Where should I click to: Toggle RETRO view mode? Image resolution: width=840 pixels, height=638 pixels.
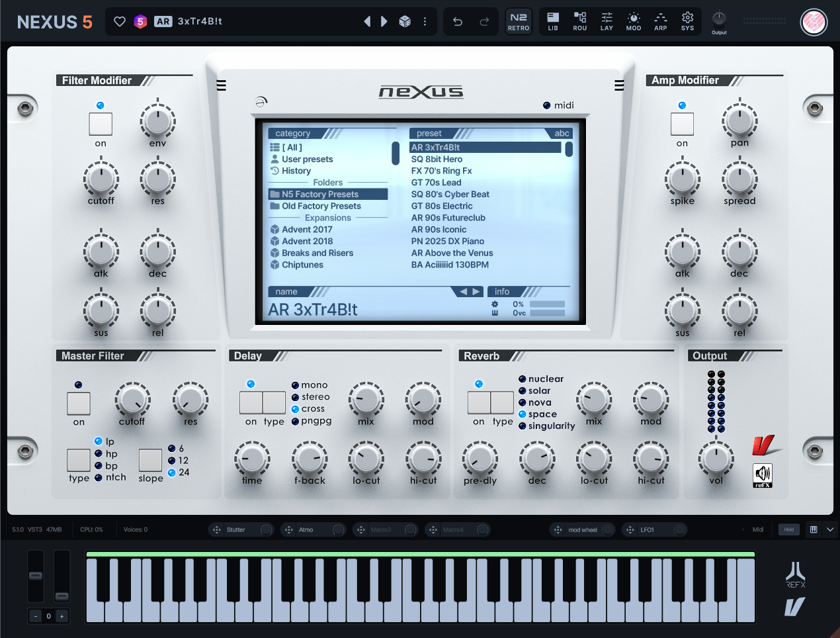pos(519,21)
